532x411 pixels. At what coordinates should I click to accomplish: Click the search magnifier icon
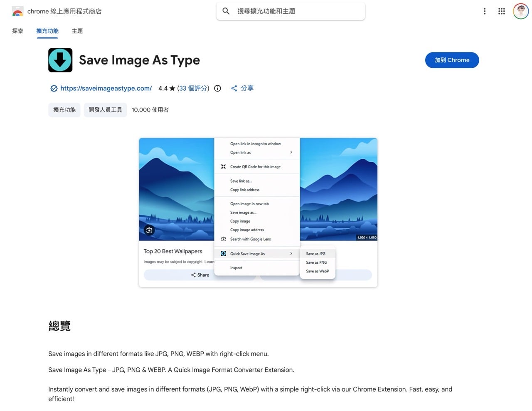coord(226,11)
